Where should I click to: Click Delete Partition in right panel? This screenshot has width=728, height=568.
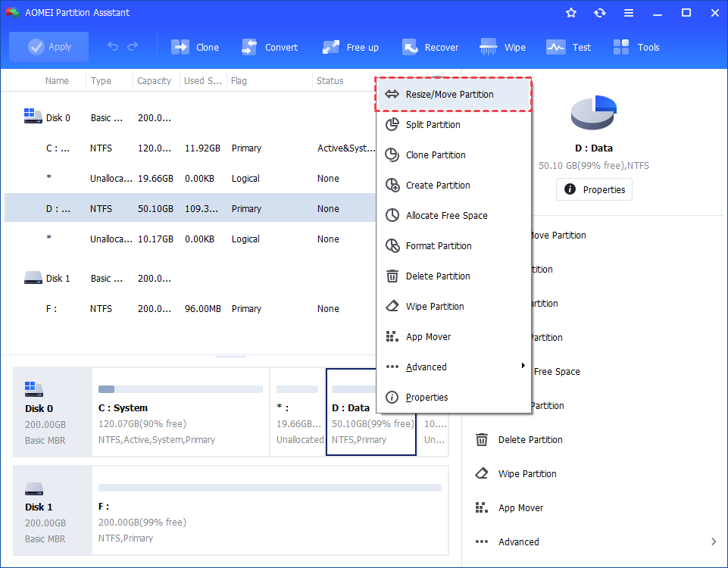pyautogui.click(x=530, y=439)
